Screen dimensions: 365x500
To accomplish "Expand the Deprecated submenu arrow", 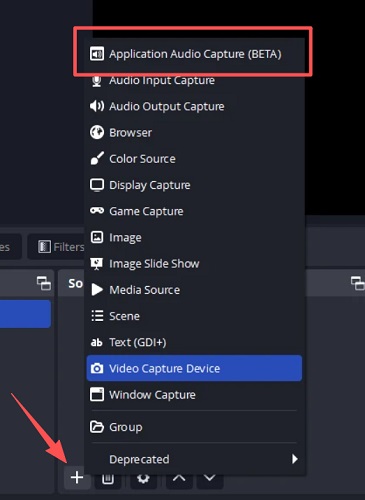I will pos(294,459).
